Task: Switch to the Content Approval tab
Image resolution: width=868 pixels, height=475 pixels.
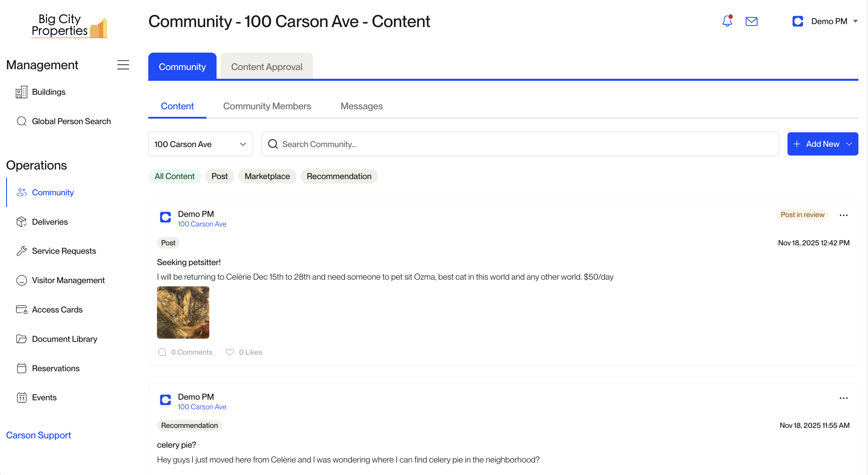Action: click(267, 67)
